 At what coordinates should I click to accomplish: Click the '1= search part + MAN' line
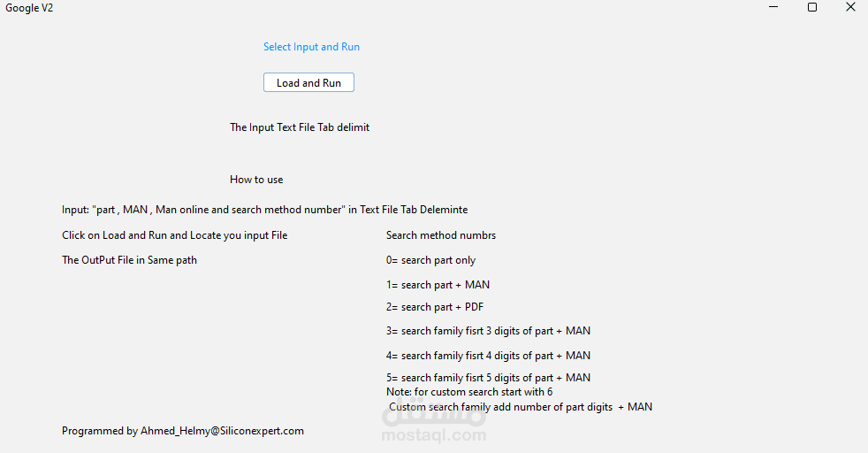click(x=438, y=285)
